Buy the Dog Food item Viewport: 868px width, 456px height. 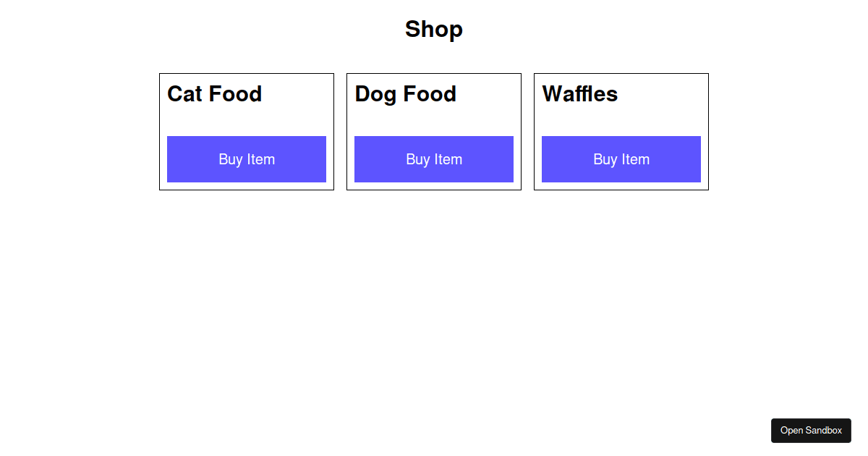(434, 159)
